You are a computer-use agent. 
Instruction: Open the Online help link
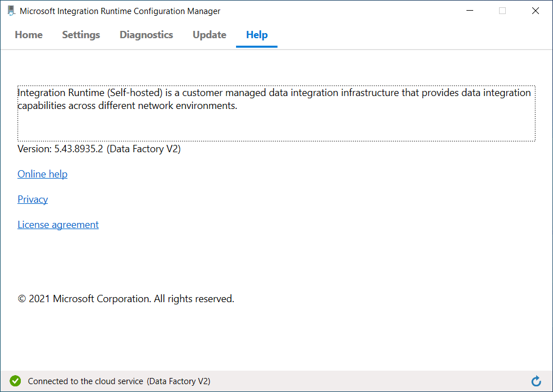click(x=42, y=174)
